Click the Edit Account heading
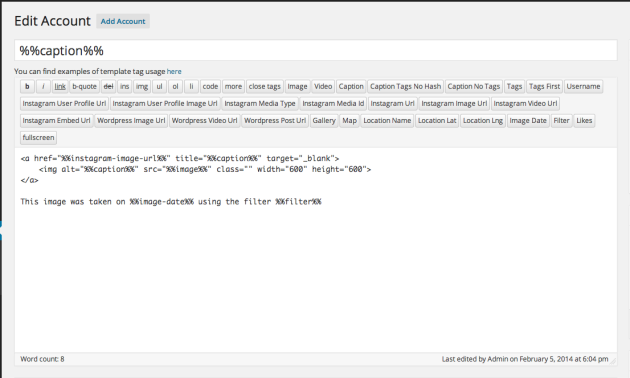 coord(52,21)
